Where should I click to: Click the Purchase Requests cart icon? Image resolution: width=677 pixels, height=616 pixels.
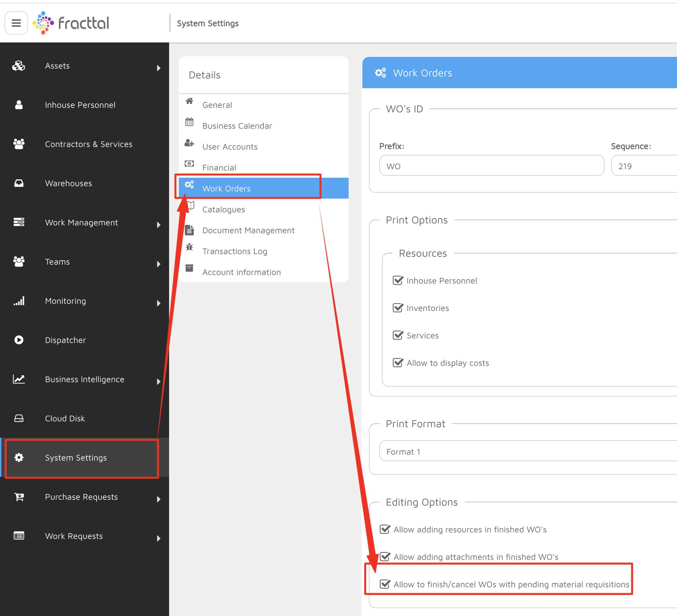pos(19,497)
